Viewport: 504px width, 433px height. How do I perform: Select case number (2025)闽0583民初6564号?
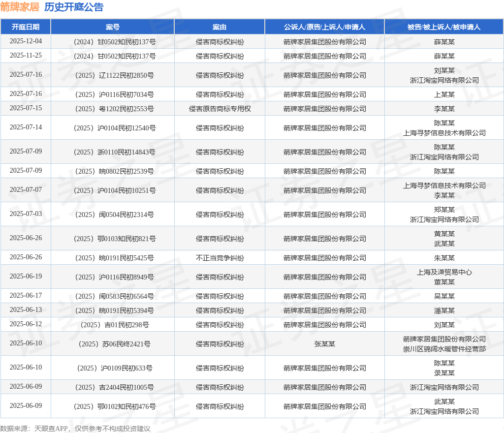point(114,296)
